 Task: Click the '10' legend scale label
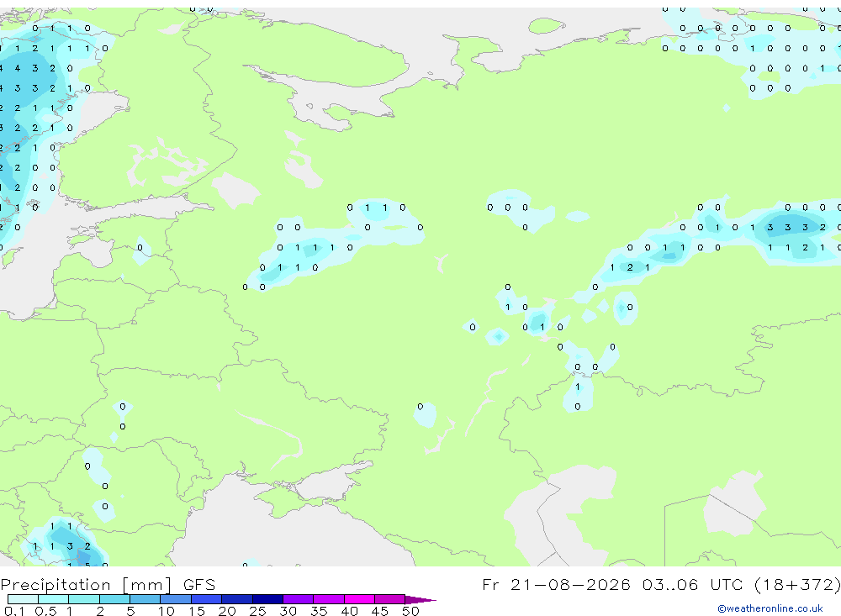(x=166, y=611)
